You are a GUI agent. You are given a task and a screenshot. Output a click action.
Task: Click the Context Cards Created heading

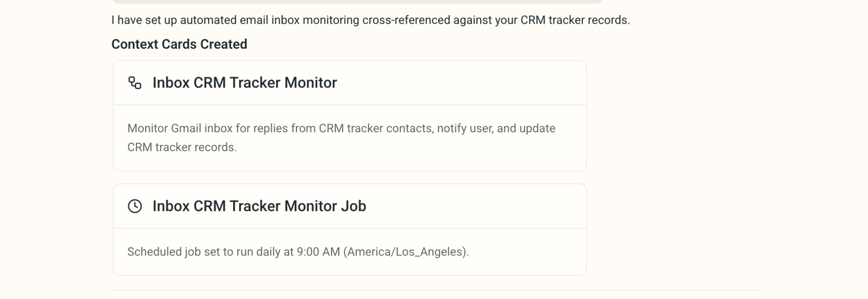179,44
